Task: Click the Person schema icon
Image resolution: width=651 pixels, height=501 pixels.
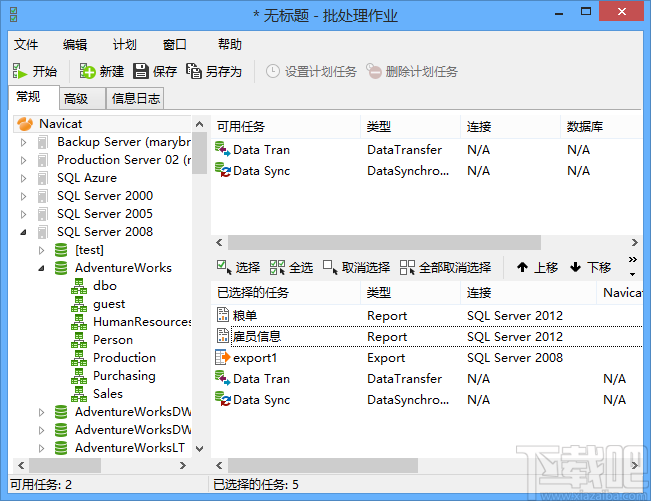Action: 79,340
